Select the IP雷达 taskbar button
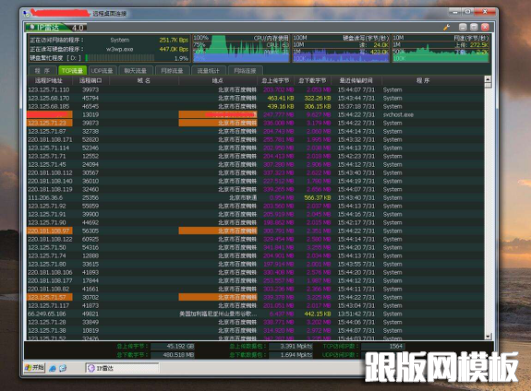 click(122, 368)
